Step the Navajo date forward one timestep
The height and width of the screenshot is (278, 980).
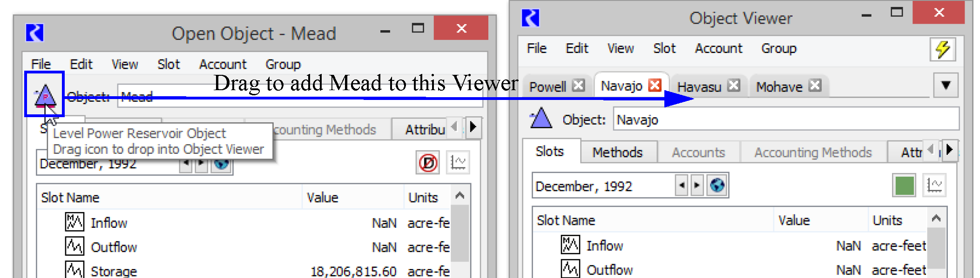(x=696, y=185)
